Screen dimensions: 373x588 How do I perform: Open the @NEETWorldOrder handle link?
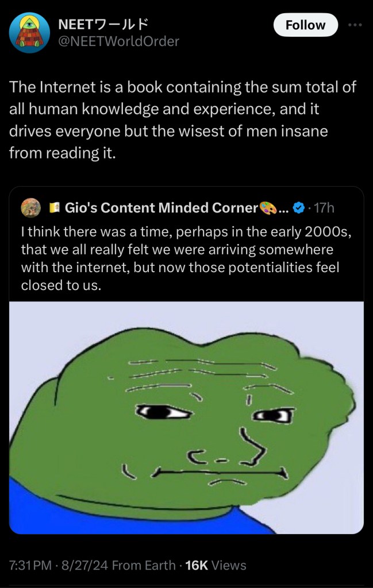120,41
